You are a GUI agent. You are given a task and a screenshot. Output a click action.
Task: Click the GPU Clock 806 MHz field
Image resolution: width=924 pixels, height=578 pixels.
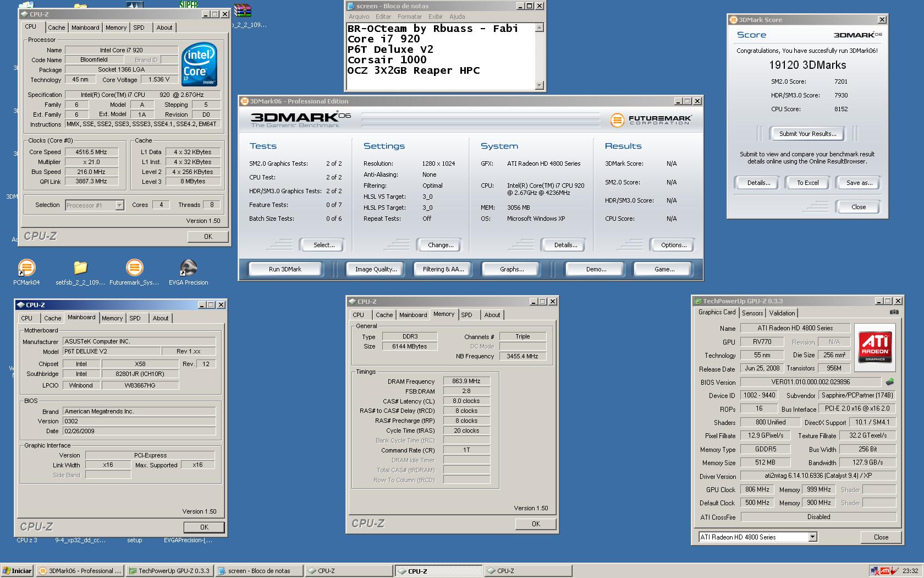[x=757, y=489]
